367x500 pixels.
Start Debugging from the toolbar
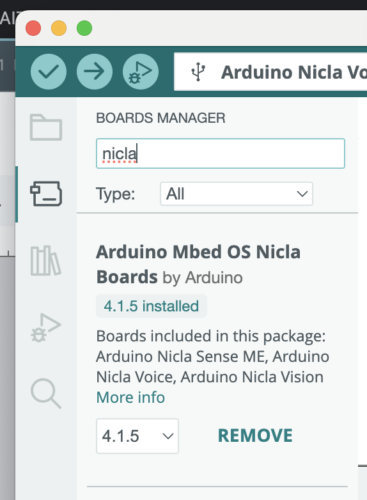[x=140, y=72]
